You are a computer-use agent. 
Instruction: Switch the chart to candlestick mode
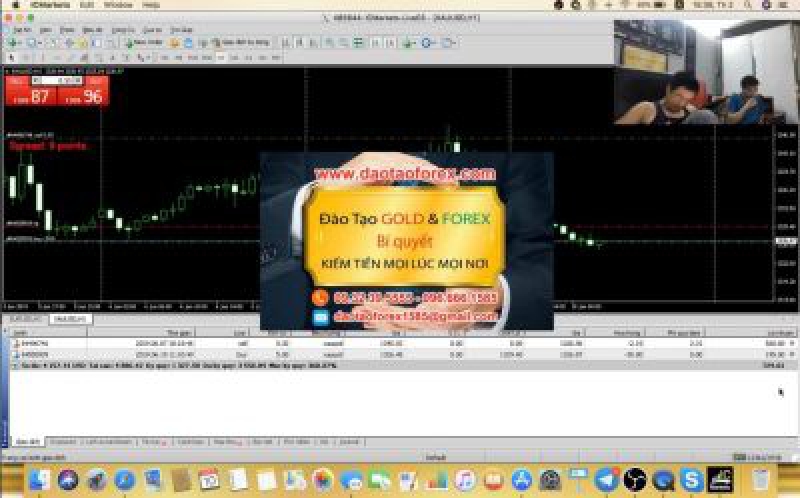[x=299, y=42]
